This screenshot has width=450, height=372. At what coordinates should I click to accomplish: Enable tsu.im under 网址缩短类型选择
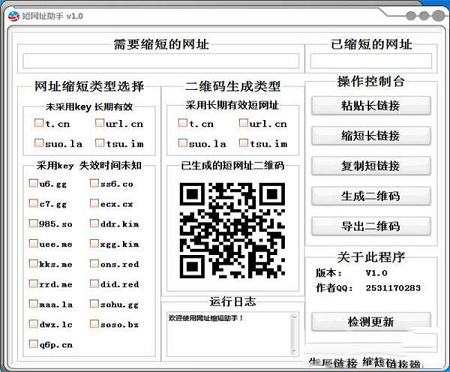pos(100,143)
